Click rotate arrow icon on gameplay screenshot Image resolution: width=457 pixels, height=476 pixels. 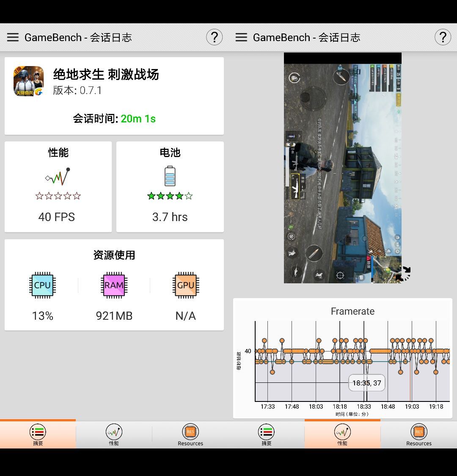(x=404, y=274)
